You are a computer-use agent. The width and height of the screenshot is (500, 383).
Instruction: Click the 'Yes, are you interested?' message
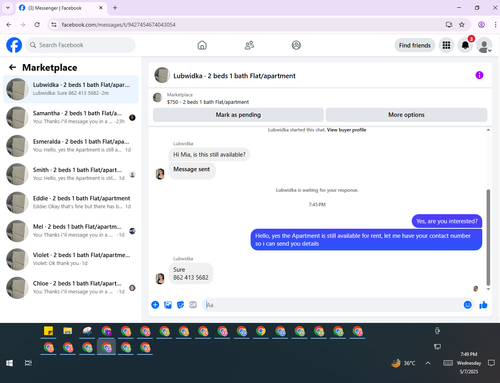(447, 221)
